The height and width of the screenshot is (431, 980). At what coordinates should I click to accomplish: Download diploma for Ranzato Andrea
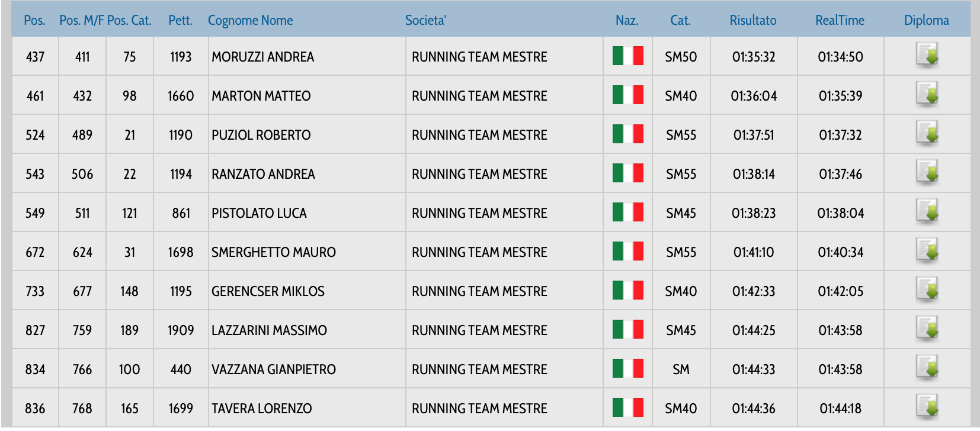(x=927, y=173)
